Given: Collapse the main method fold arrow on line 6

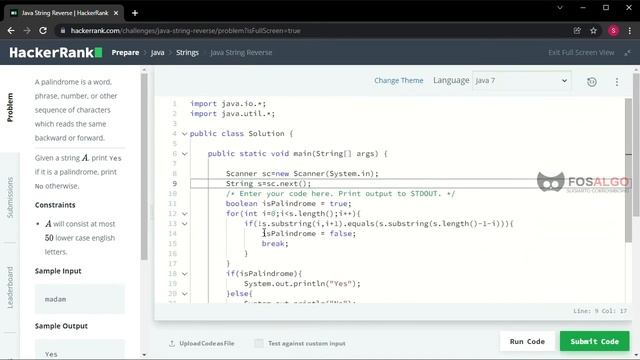Looking at the screenshot, I should pyautogui.click(x=184, y=154).
